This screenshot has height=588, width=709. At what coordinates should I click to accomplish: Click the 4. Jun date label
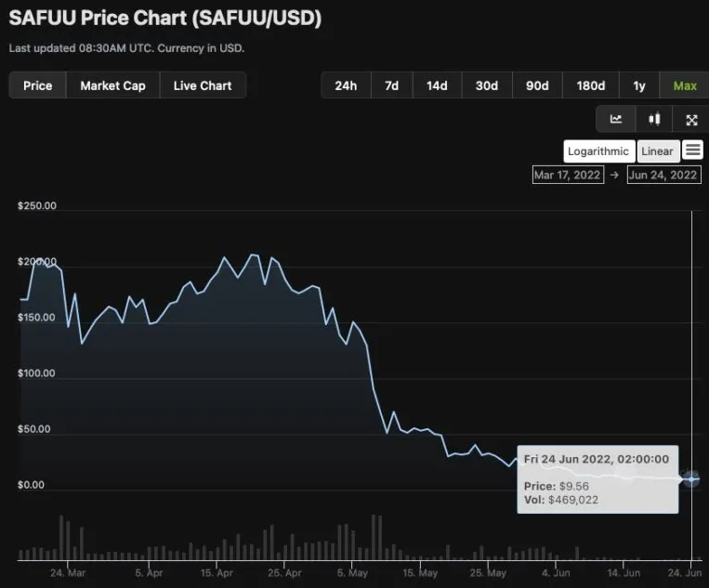coord(556,573)
